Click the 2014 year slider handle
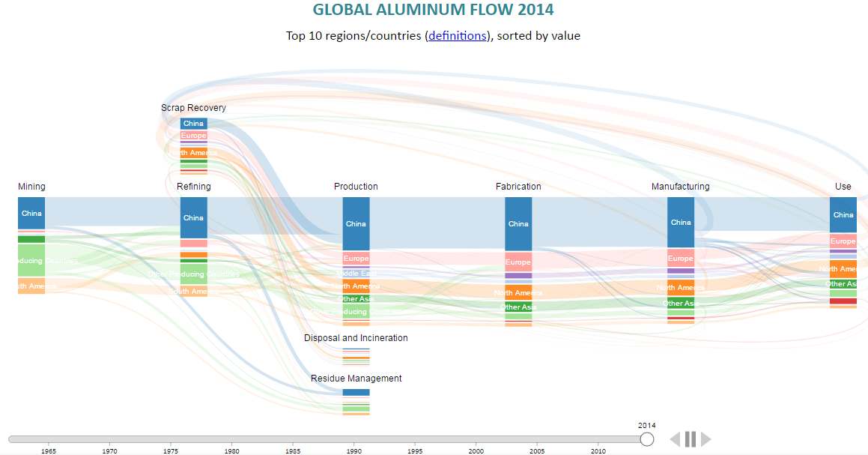The height and width of the screenshot is (455, 868). (x=647, y=439)
